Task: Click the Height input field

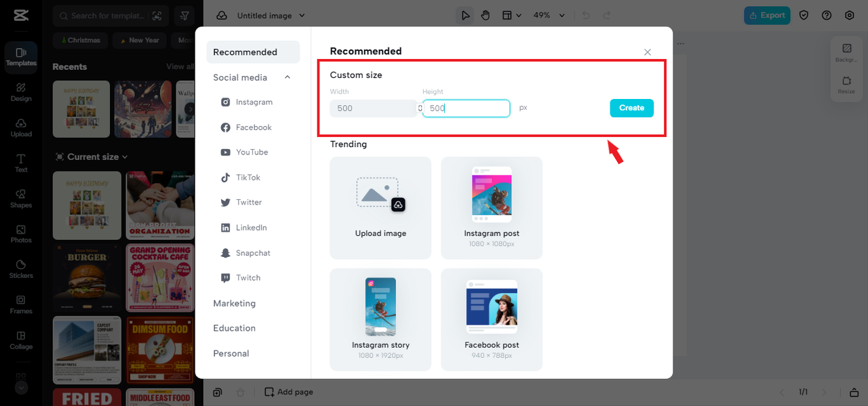Action: (x=466, y=108)
